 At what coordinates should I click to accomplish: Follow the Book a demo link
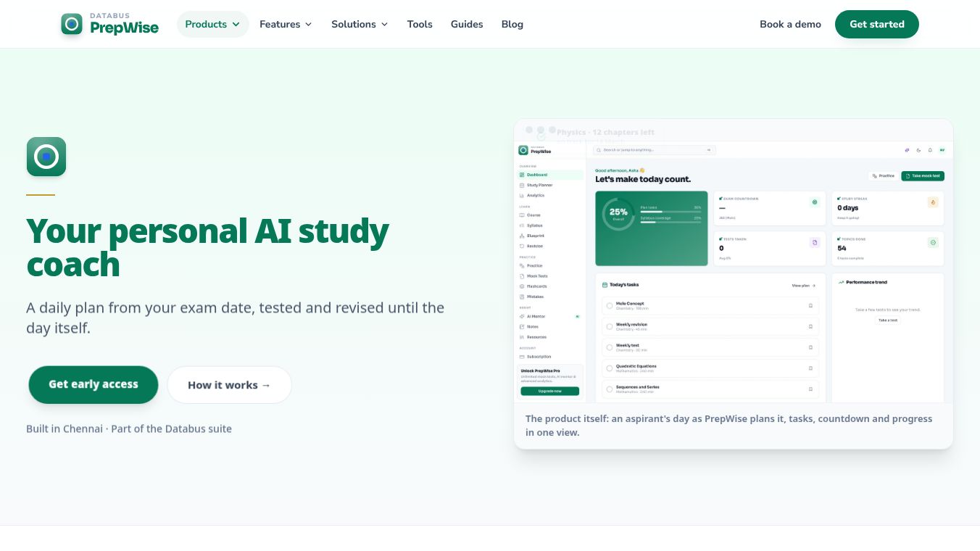790,24
